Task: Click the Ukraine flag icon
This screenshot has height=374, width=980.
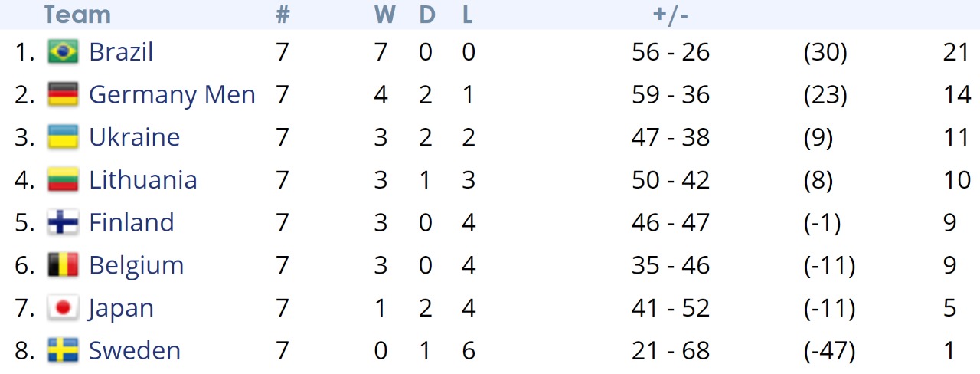Action: pos(63,137)
